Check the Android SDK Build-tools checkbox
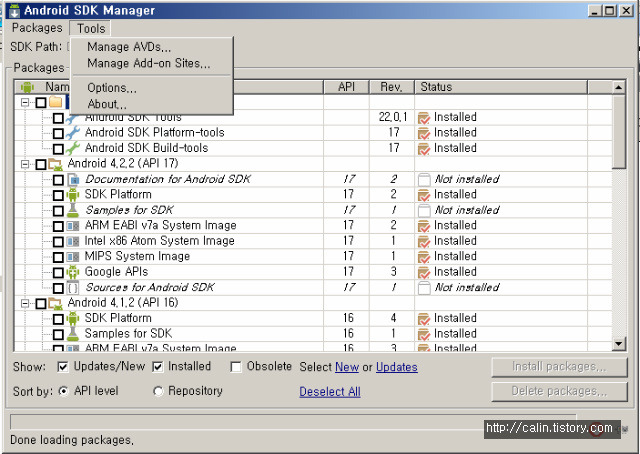640x454 pixels. tap(58, 149)
